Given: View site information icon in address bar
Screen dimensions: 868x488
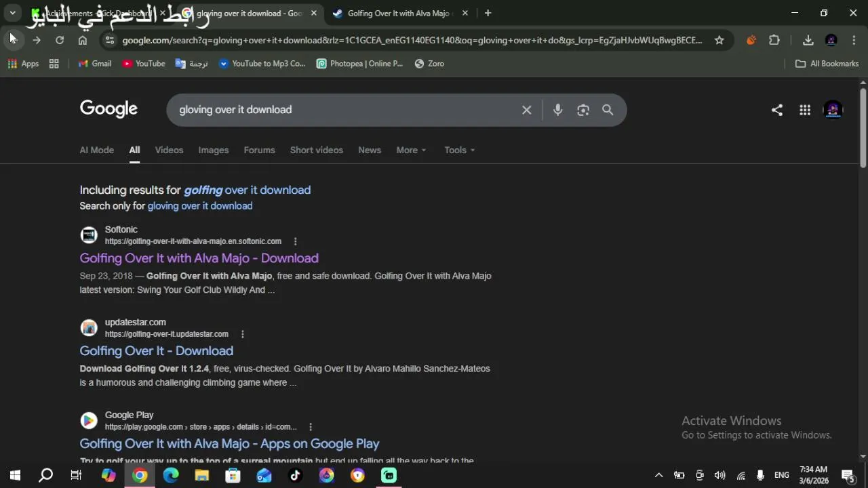Looking at the screenshot, I should (x=109, y=40).
